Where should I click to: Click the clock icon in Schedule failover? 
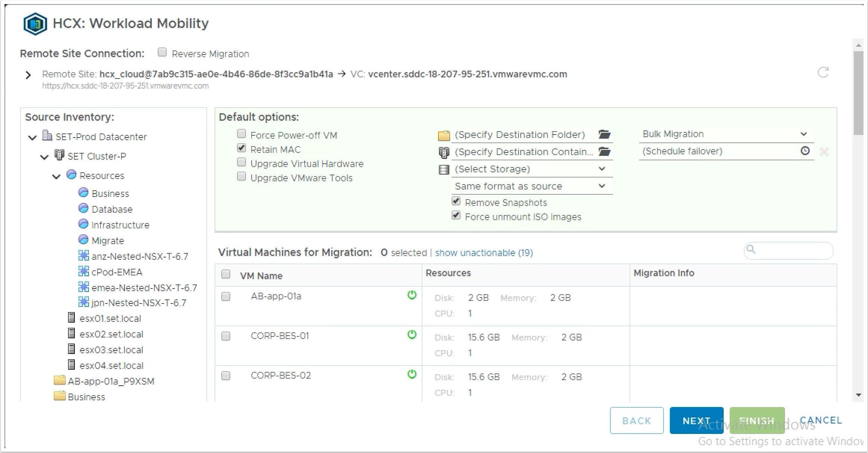(x=805, y=151)
